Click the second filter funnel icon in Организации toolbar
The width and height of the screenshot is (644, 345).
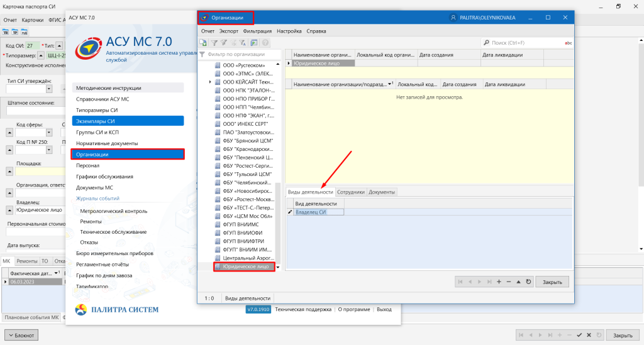[x=224, y=43]
